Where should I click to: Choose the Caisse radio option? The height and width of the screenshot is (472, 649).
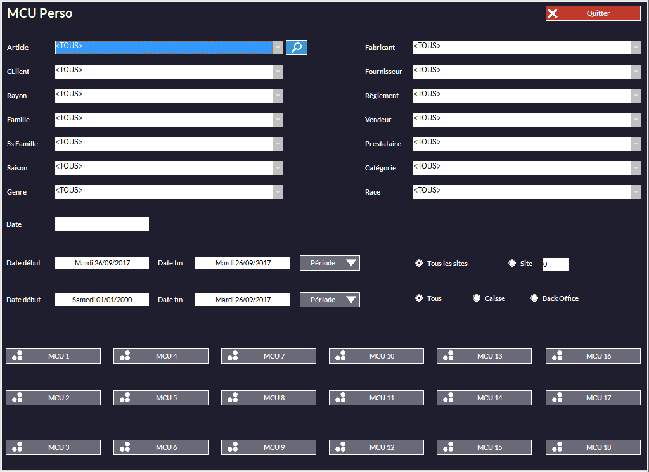(x=477, y=298)
